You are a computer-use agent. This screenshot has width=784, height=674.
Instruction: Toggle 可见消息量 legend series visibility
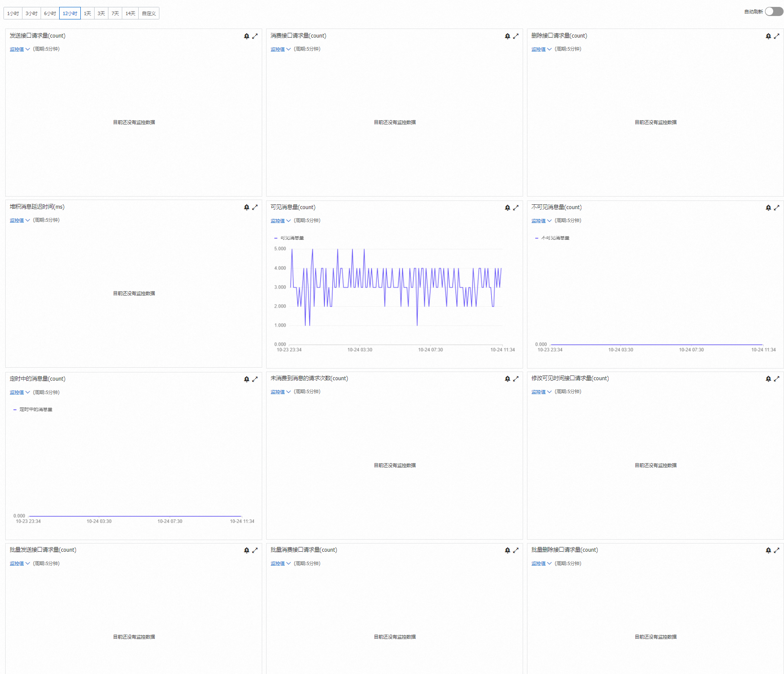pos(289,238)
